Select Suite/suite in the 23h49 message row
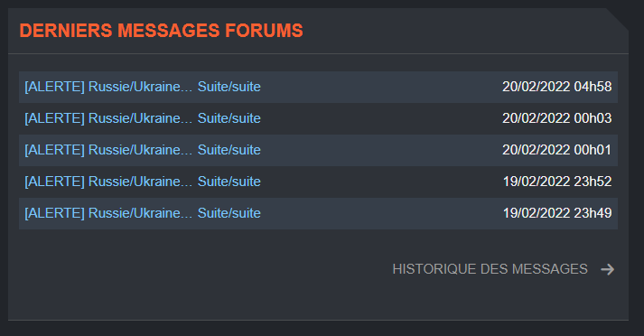644x336 pixels. pyautogui.click(x=229, y=213)
